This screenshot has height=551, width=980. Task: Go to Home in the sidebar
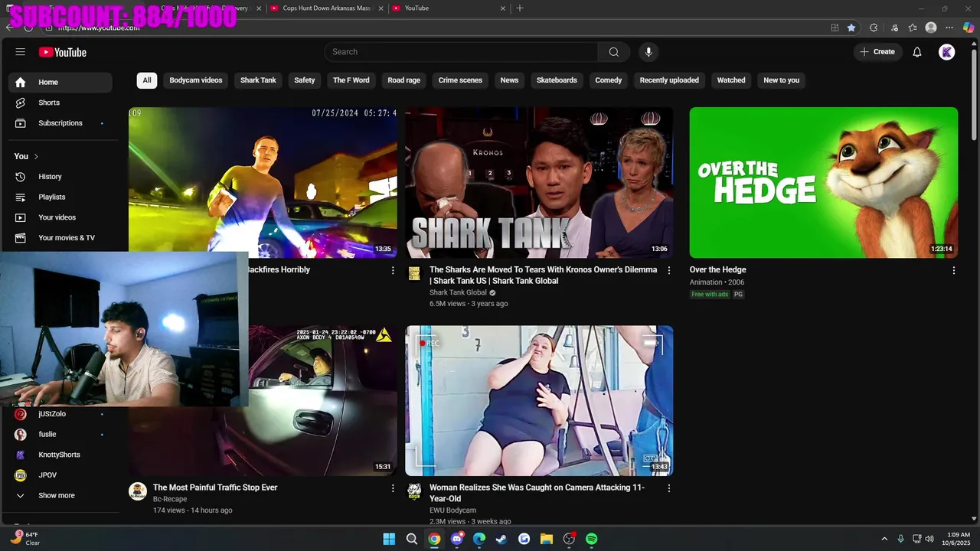point(60,82)
